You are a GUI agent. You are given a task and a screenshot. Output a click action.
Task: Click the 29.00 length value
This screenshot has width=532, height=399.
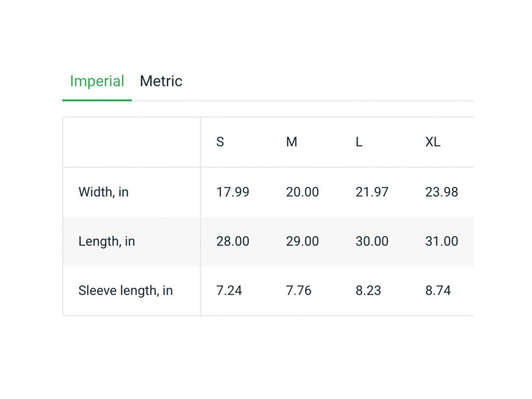point(302,241)
